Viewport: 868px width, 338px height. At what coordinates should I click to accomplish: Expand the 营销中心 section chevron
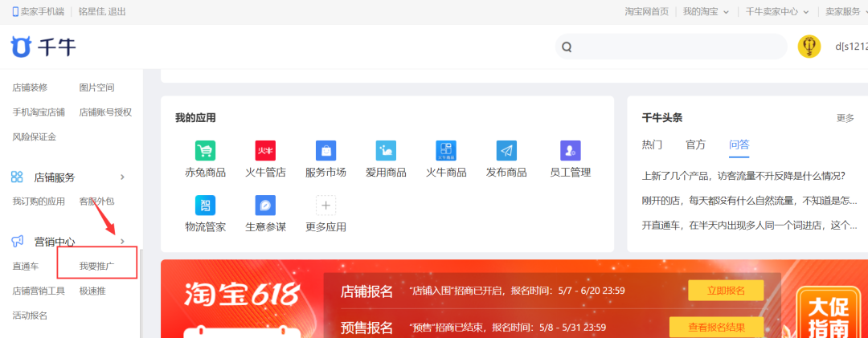(x=122, y=242)
